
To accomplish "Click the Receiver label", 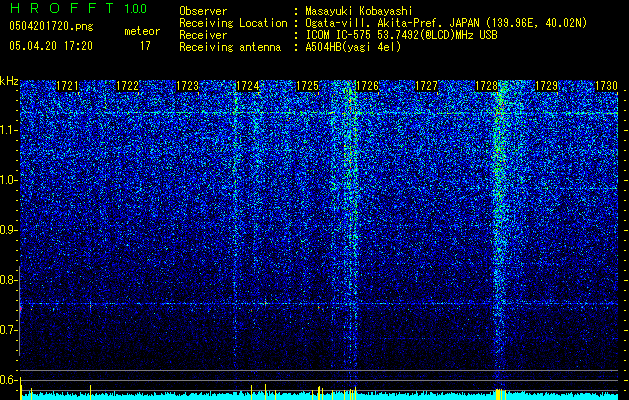I will 203,35.
